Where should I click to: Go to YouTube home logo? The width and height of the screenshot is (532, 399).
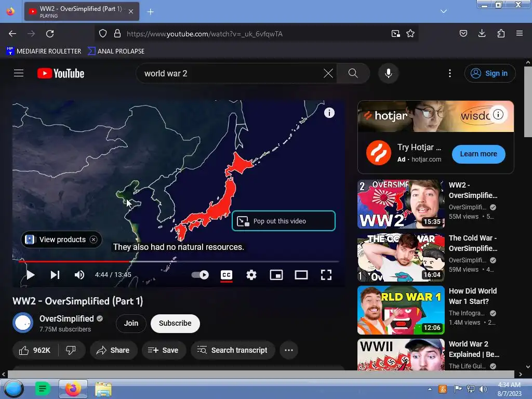[x=61, y=73]
